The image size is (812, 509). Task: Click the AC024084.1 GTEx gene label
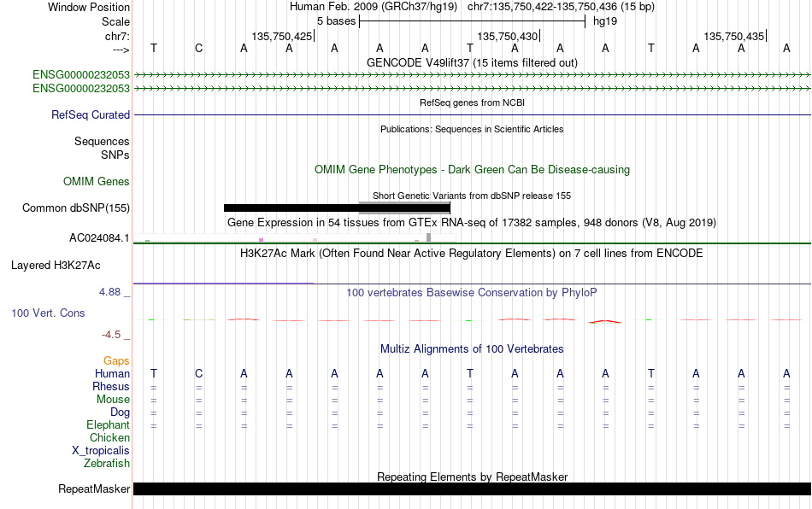(99, 238)
